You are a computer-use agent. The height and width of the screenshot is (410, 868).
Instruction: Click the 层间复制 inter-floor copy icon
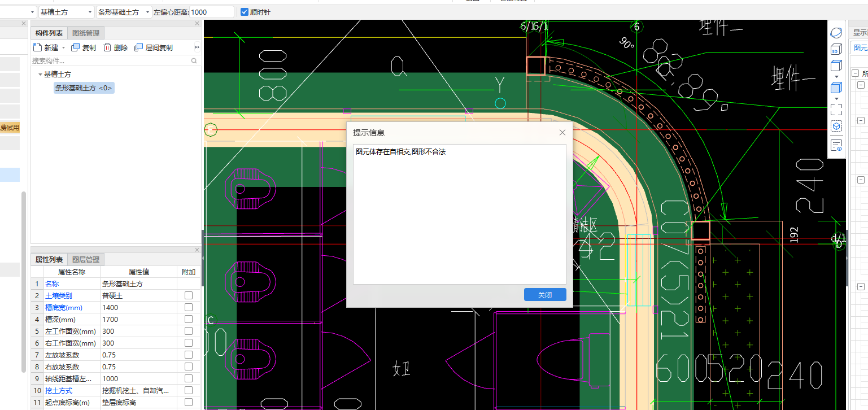(x=139, y=47)
